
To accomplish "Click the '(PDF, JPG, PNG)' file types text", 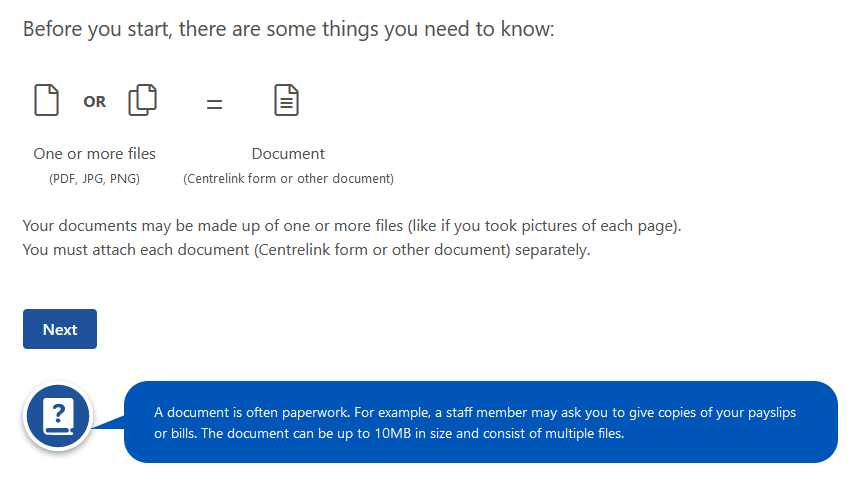I will tap(95, 179).
